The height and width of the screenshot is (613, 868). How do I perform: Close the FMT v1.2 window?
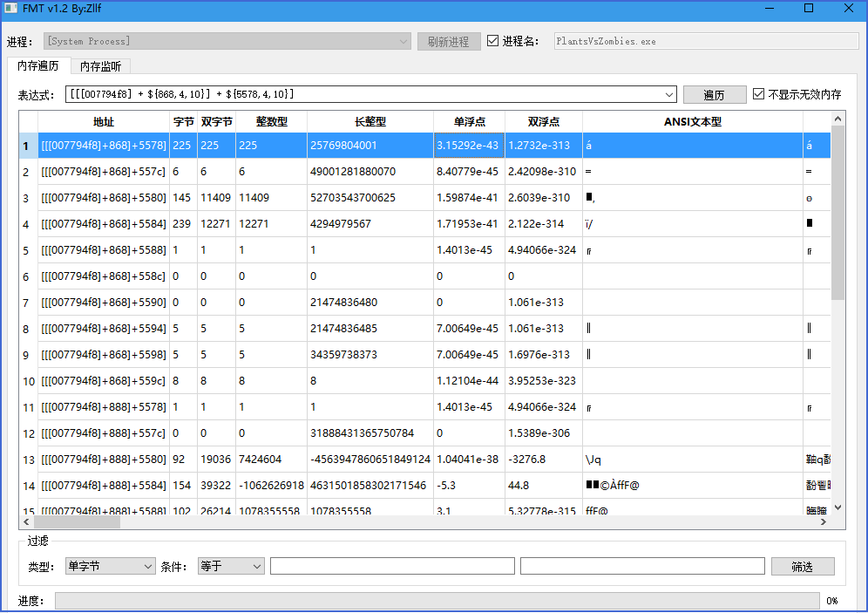point(849,9)
